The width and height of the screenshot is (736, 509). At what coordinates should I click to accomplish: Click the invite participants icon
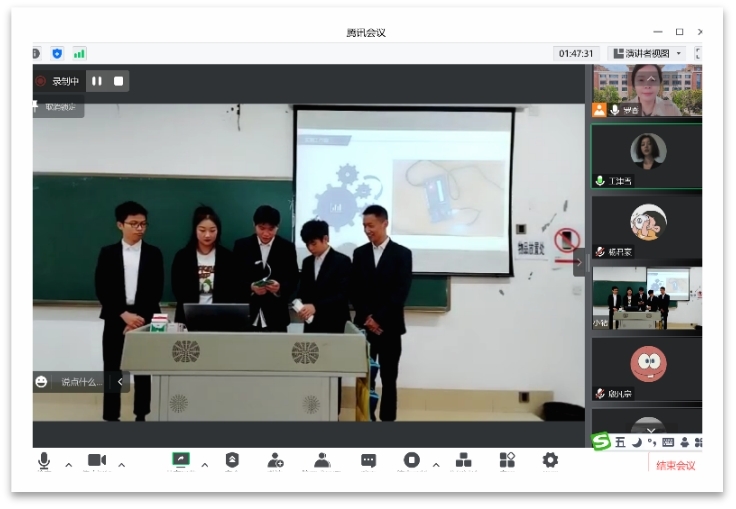276,460
